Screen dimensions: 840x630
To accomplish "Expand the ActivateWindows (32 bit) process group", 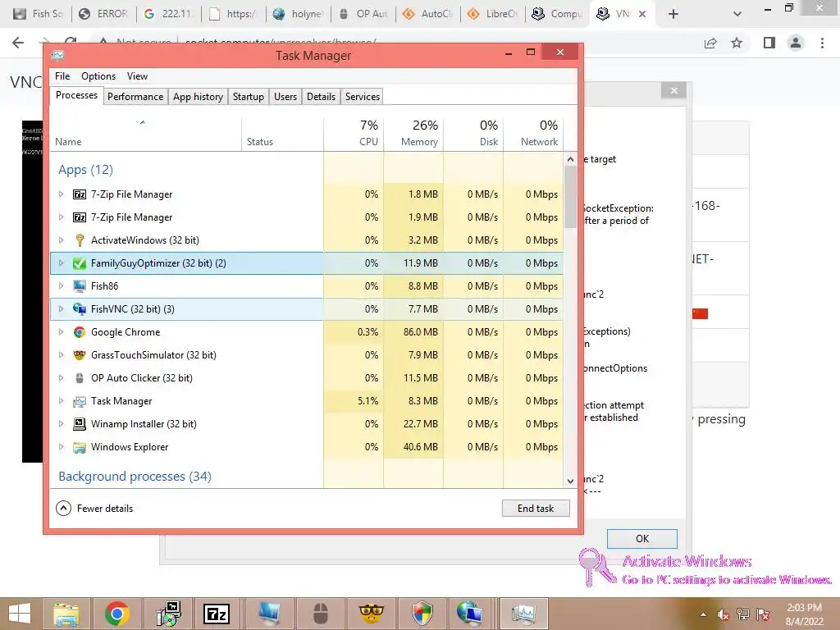I will click(x=61, y=240).
